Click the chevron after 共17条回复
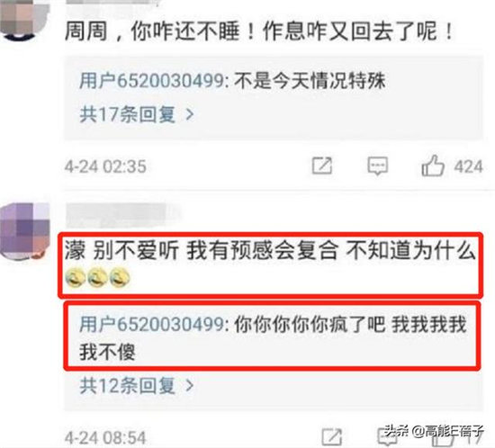This screenshot has width=495, height=448. [x=189, y=114]
